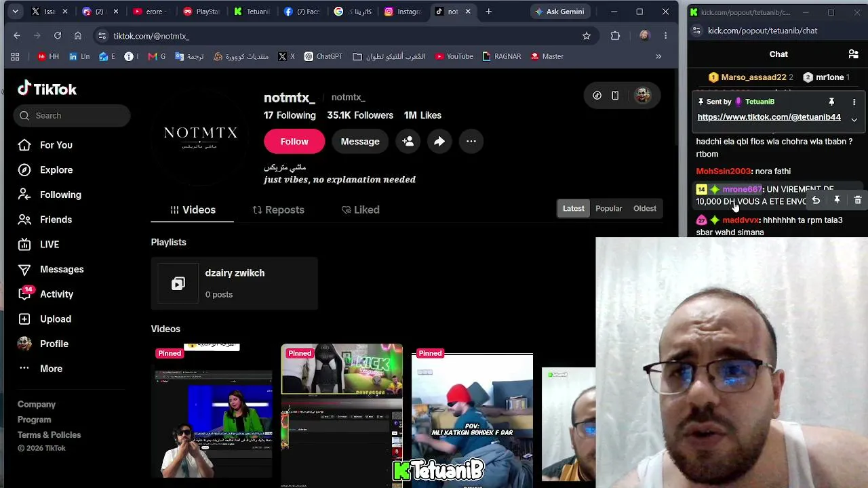
Task: Message the notmtx_ account
Action: coord(360,141)
